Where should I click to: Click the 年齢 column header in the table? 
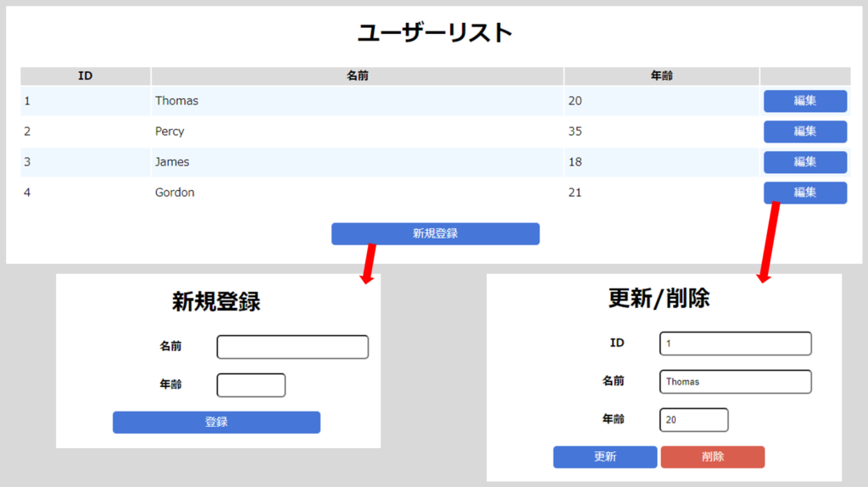coord(661,76)
